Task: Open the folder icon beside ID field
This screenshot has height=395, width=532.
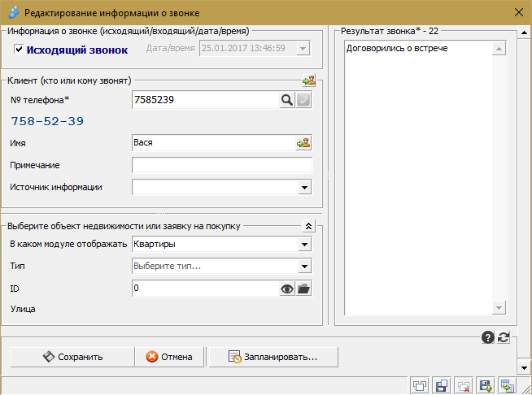Action: coord(304,288)
